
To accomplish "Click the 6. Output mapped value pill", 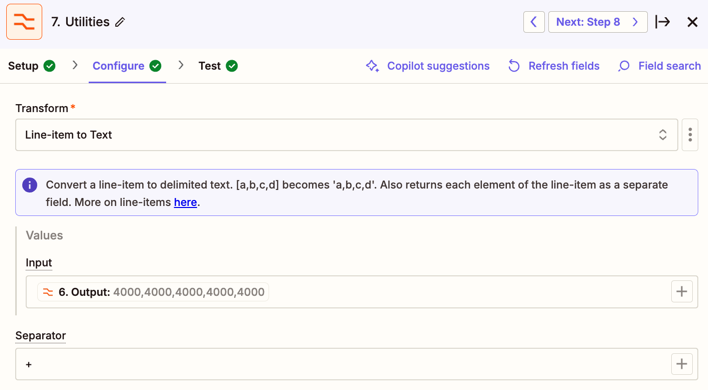I will tap(154, 292).
